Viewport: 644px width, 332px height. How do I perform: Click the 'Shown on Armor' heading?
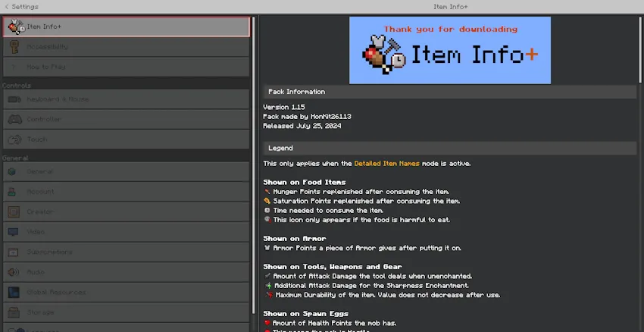[x=295, y=238]
